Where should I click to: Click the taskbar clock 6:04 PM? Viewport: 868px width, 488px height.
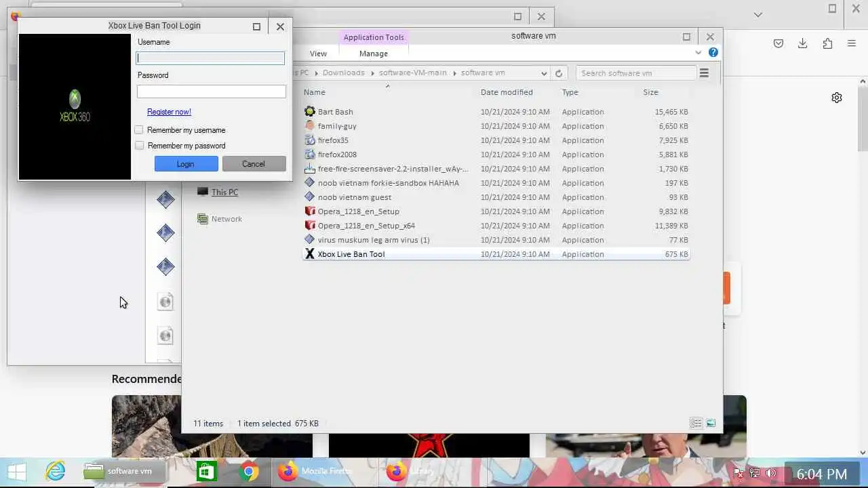[x=822, y=474]
